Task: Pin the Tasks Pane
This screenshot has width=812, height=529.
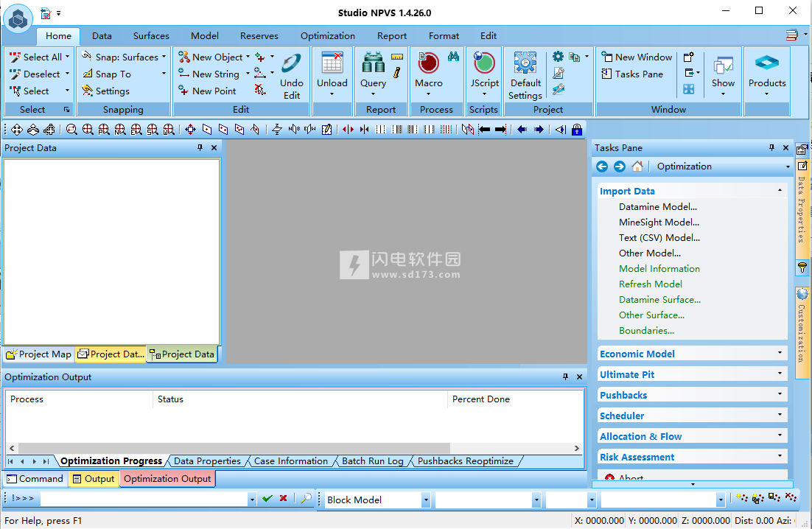Action: point(771,147)
